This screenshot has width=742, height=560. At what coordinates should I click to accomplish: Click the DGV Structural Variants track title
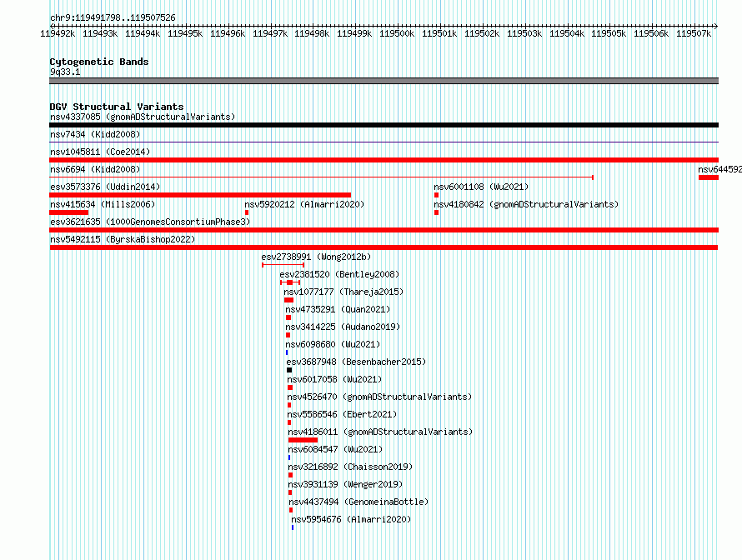pyautogui.click(x=117, y=107)
